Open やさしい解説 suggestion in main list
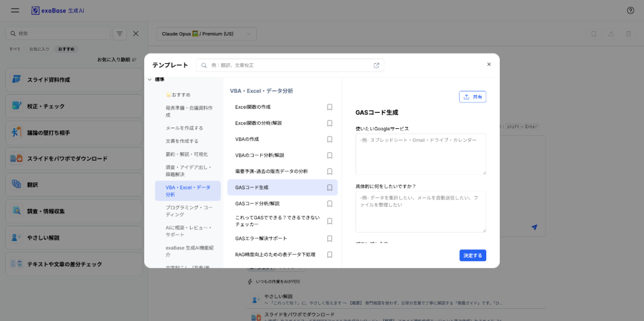 pos(396,299)
